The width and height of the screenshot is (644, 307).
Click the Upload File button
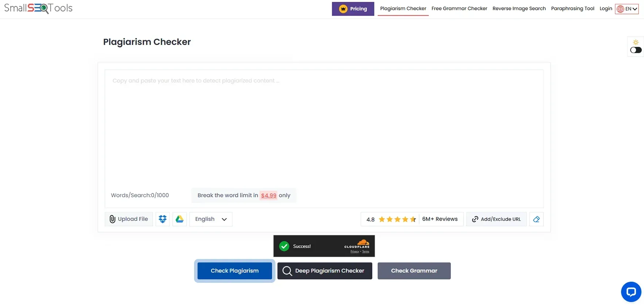pyautogui.click(x=129, y=219)
